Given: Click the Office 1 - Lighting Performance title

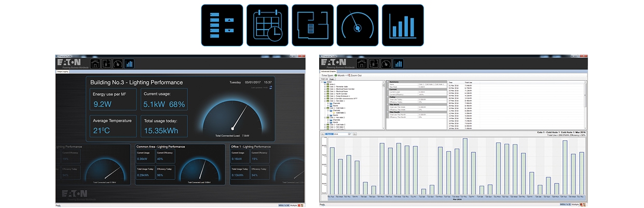Looking at the screenshot, I should pyautogui.click(x=251, y=147).
